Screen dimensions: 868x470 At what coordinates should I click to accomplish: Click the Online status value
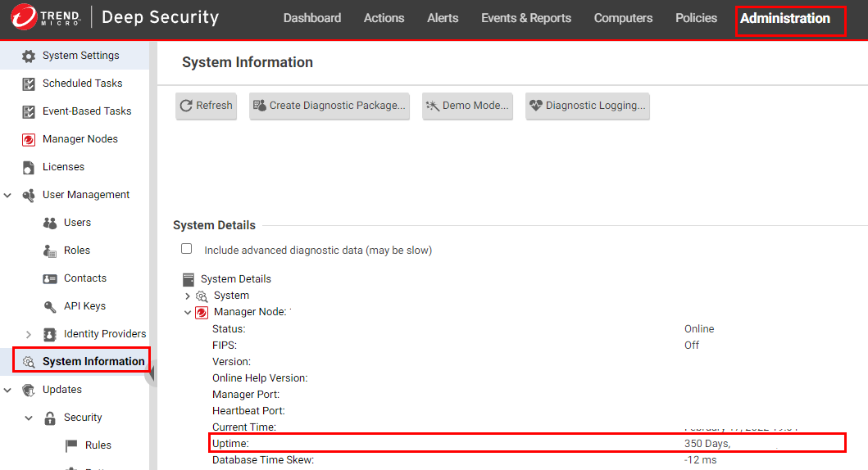(x=699, y=329)
